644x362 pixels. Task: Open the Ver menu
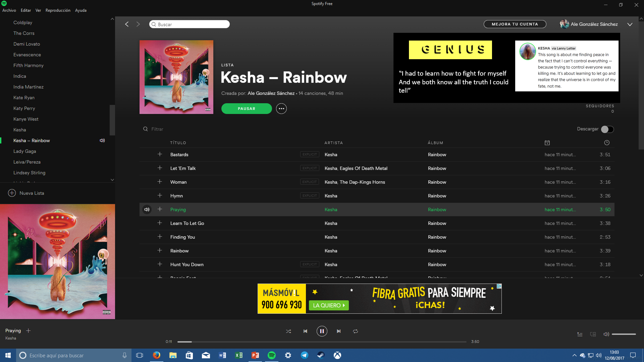(38, 10)
